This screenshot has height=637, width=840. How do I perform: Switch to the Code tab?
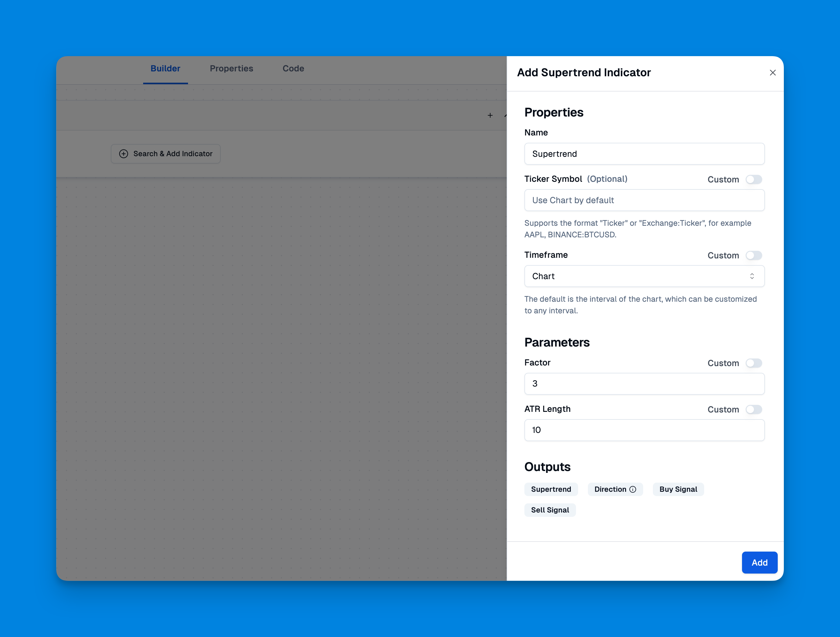click(x=293, y=68)
